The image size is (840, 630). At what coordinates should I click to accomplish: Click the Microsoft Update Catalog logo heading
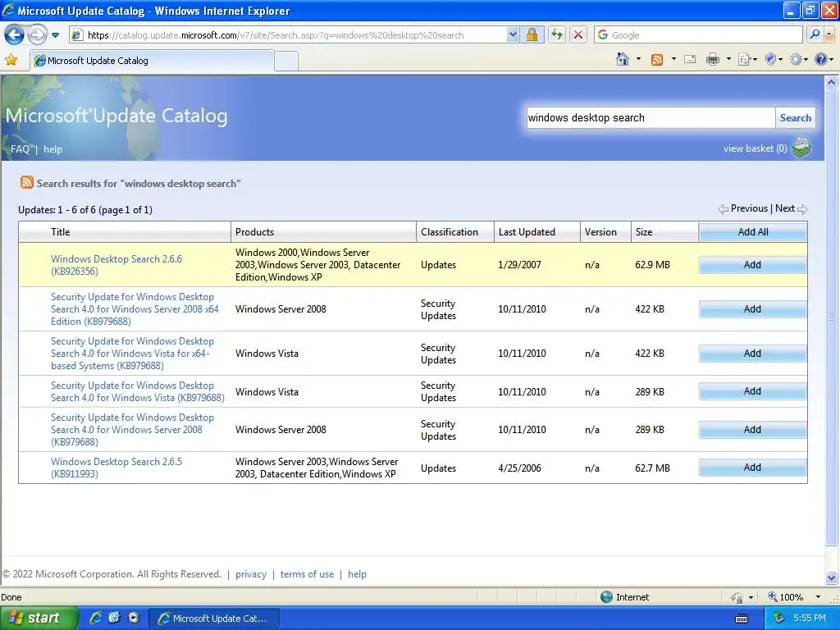coord(116,116)
